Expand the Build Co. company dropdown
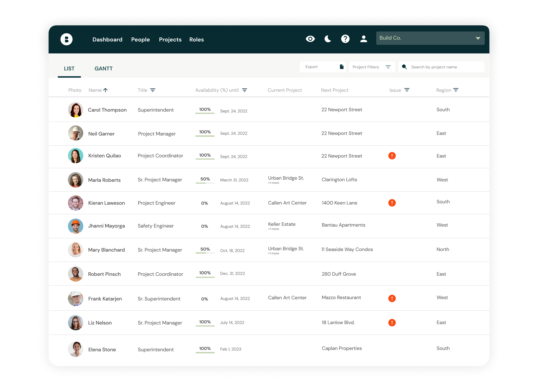 tap(478, 38)
